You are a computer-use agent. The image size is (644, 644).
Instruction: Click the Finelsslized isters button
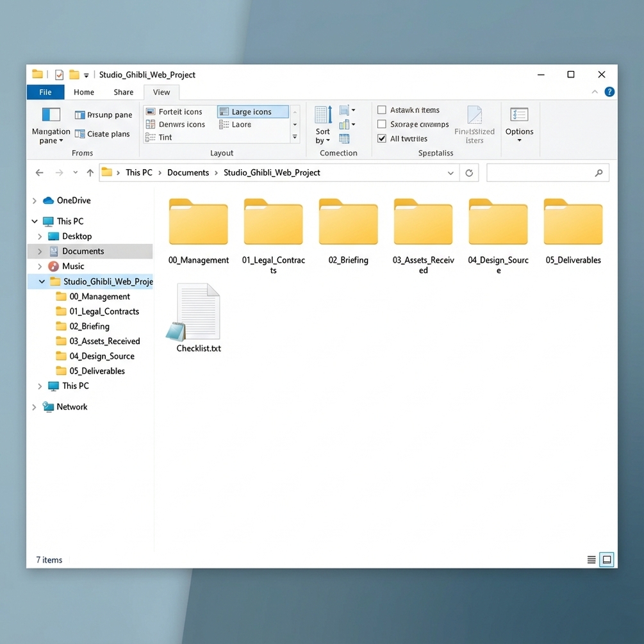474,125
